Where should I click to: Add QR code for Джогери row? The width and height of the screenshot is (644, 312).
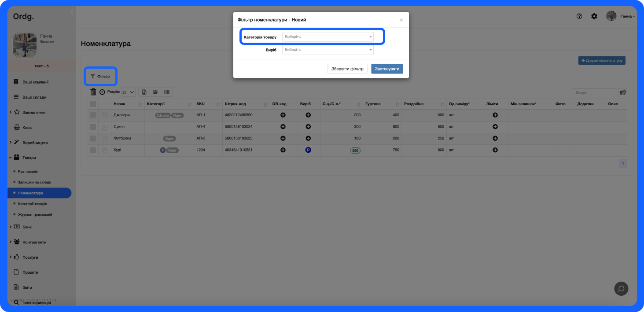[283, 115]
